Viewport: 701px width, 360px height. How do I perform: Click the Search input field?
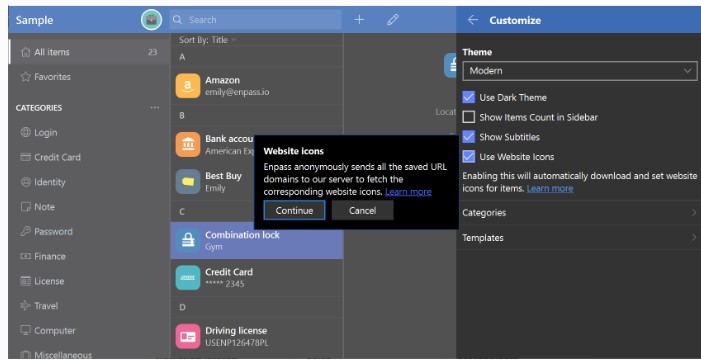coord(256,20)
